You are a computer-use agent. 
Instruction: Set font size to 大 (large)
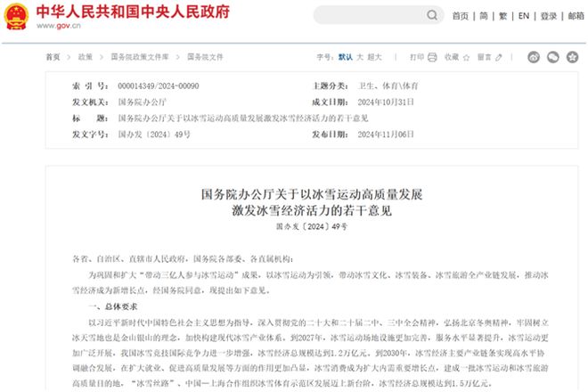click(x=360, y=57)
